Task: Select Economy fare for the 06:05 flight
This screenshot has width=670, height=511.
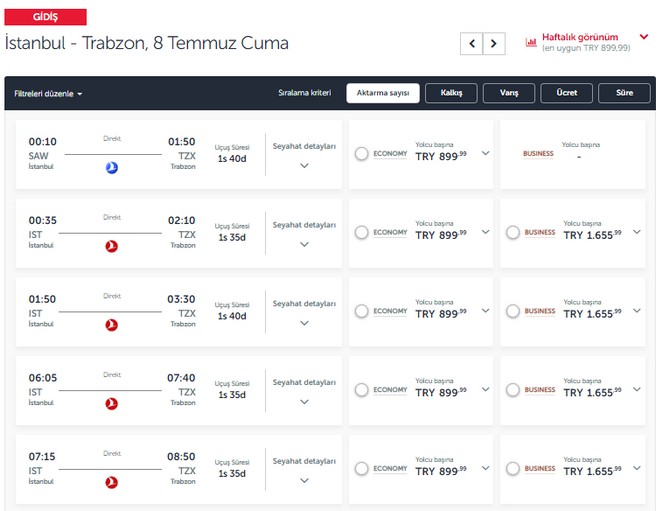Action: (362, 389)
